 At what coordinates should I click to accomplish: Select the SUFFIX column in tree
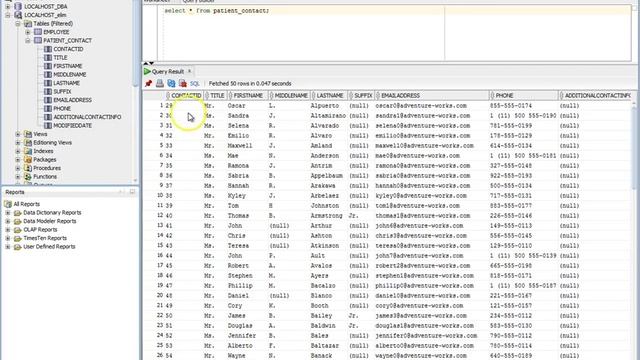click(x=62, y=91)
